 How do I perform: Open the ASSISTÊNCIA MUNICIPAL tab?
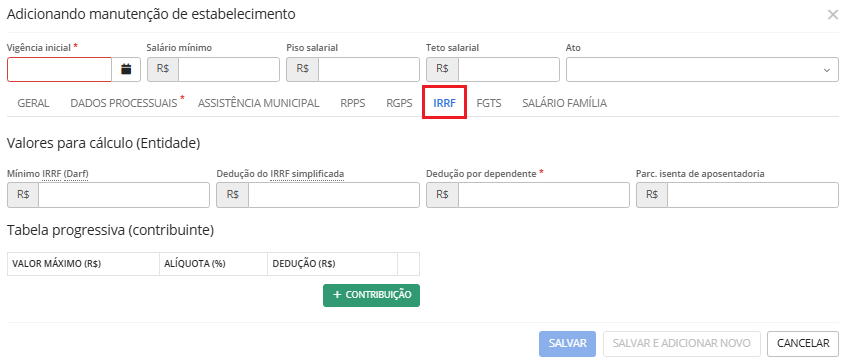point(259,103)
